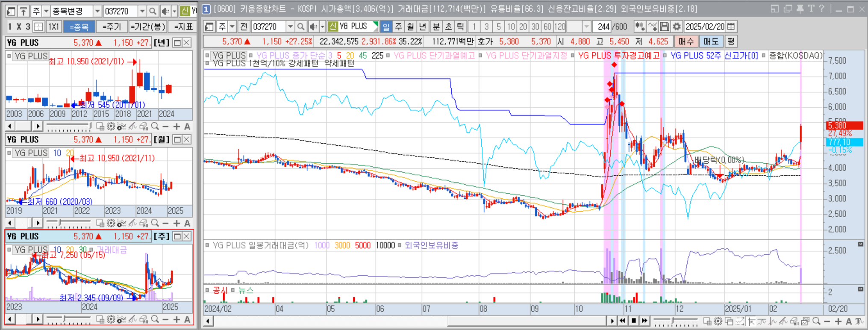Click the sound speaker icon in main toolbar
868x330 pixels.
(x=313, y=27)
